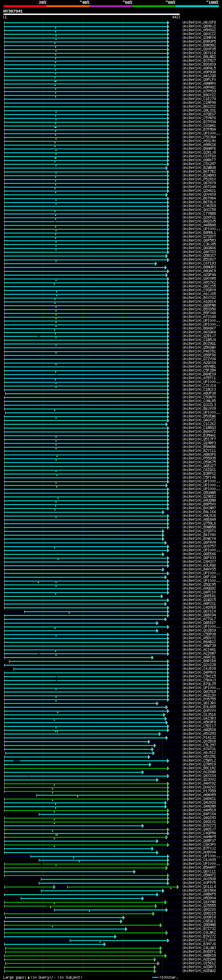
Task: Click the UniRef100_Q758L6 label
Action: [199, 523]
